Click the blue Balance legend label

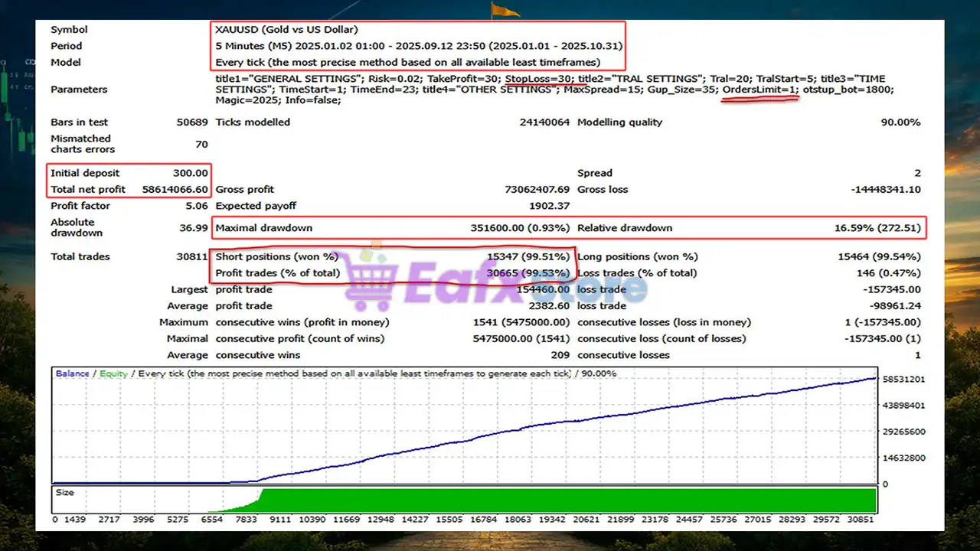click(72, 373)
